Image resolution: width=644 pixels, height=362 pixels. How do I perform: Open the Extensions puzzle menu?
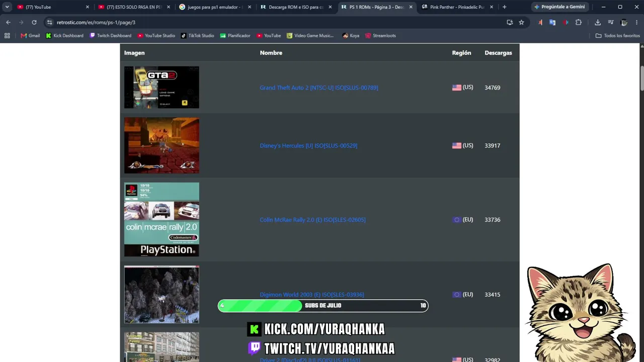point(579,22)
